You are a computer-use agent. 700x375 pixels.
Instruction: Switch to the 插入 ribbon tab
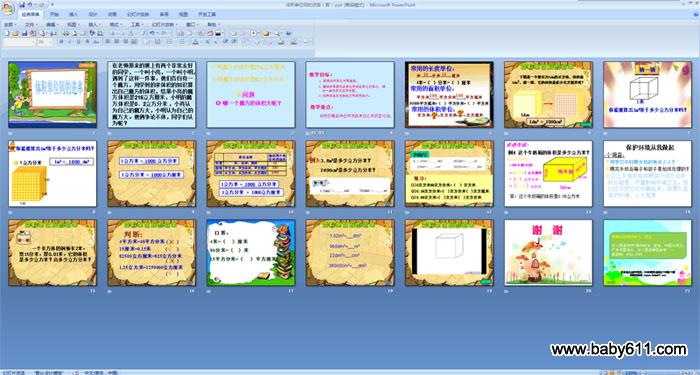(73, 14)
